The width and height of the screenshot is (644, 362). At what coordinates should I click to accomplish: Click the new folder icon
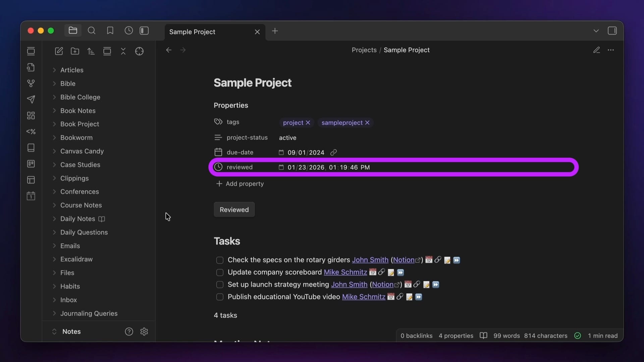point(75,51)
